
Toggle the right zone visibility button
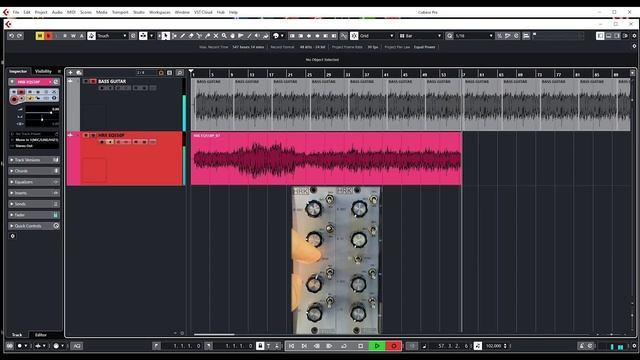(x=617, y=36)
